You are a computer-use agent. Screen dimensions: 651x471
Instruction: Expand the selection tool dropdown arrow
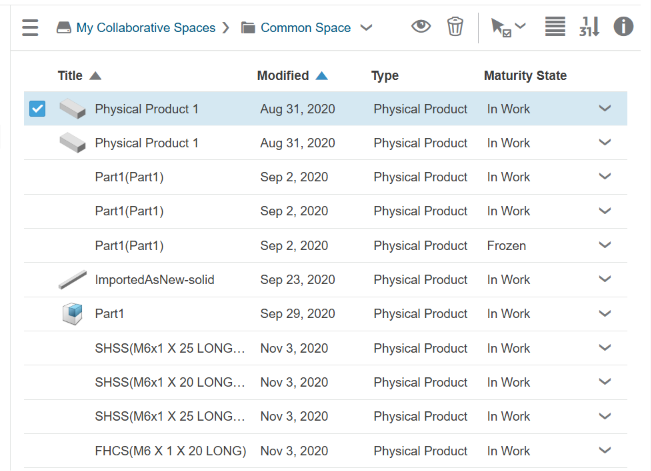(x=520, y=26)
